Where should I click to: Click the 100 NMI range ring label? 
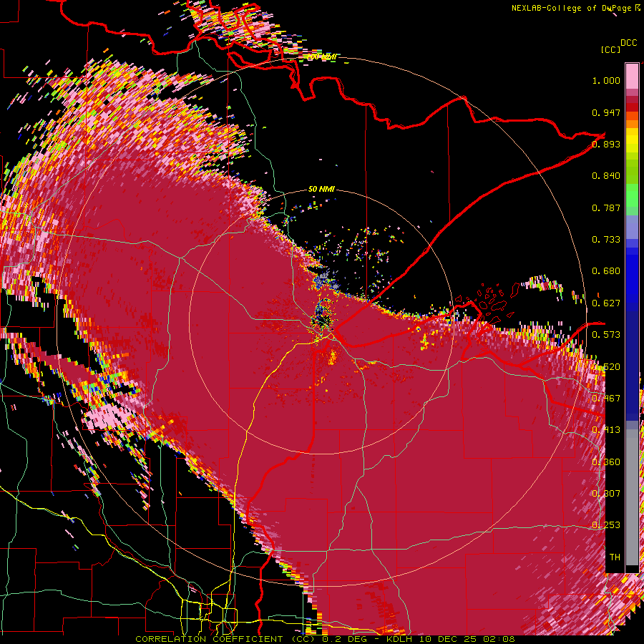[x=322, y=57]
